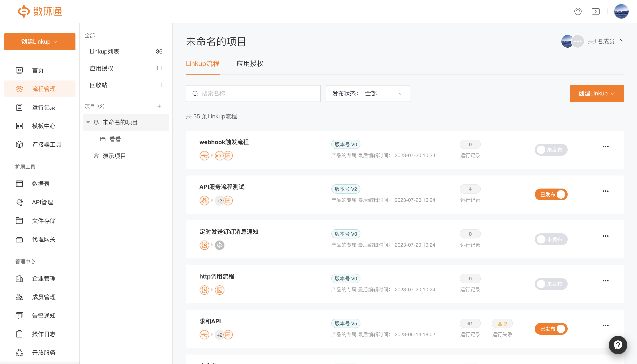Click the 流程管理 layers icon
637x364 pixels.
tap(19, 89)
